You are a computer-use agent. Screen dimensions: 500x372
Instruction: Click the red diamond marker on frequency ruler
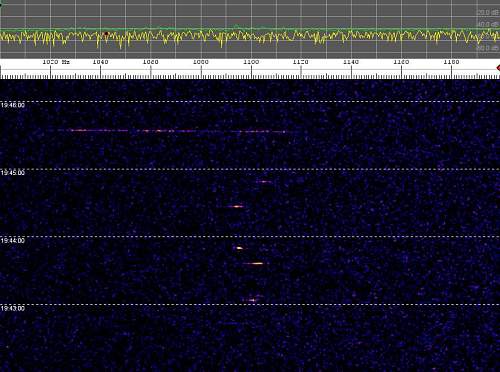[498, 68]
